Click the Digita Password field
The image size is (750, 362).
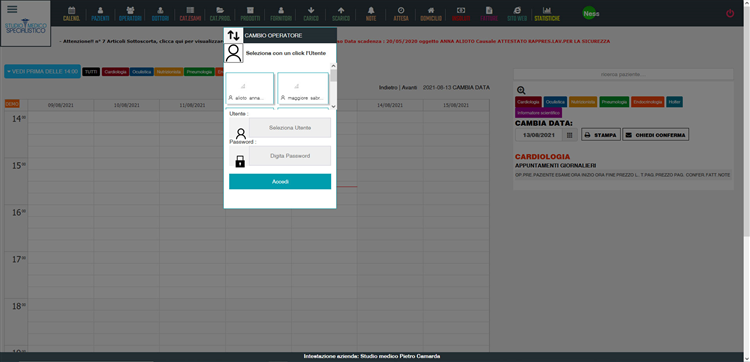[290, 156]
